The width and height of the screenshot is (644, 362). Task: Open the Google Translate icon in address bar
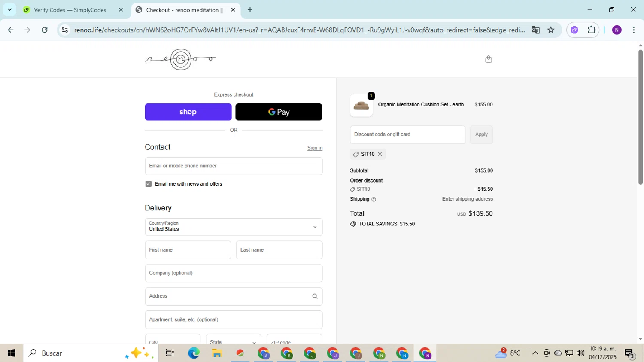[535, 30]
